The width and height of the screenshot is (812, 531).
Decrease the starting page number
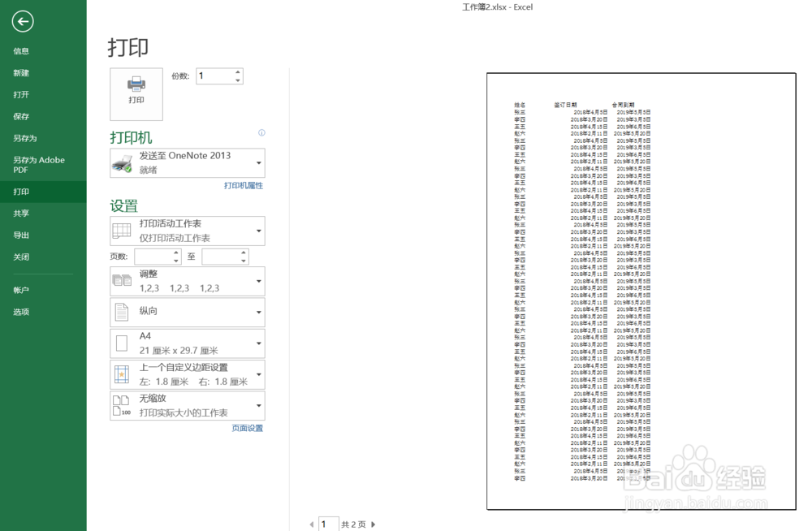click(176, 260)
